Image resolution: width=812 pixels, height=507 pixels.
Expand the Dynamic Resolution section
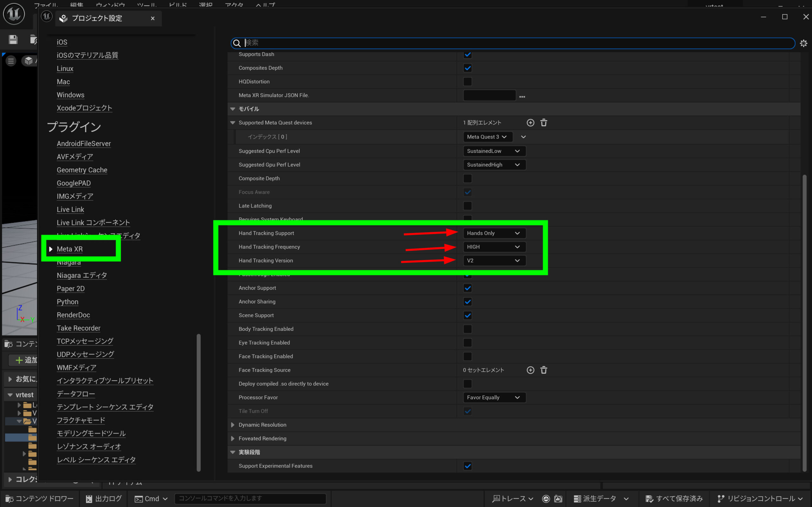pos(232,425)
